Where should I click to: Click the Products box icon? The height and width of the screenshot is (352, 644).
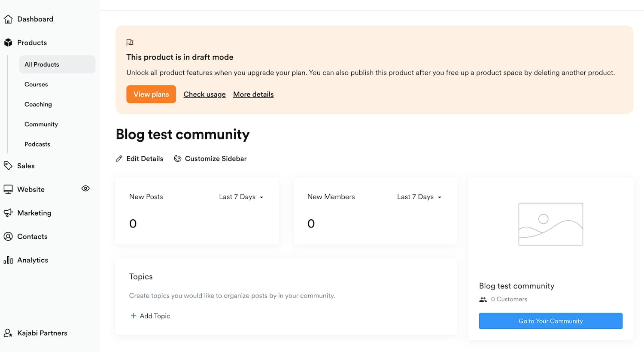[x=8, y=42]
